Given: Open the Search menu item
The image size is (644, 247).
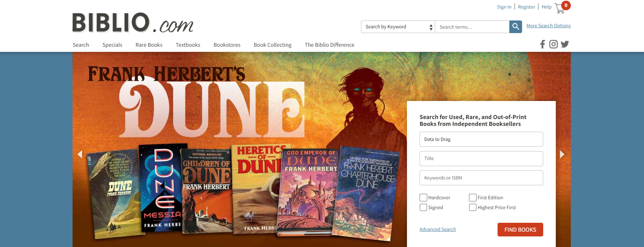Looking at the screenshot, I should pos(81,45).
